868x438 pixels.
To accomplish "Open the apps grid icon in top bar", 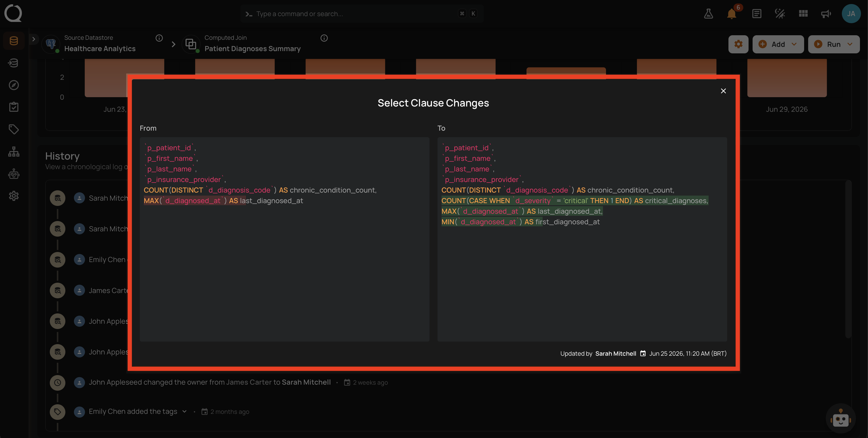I will 803,14.
